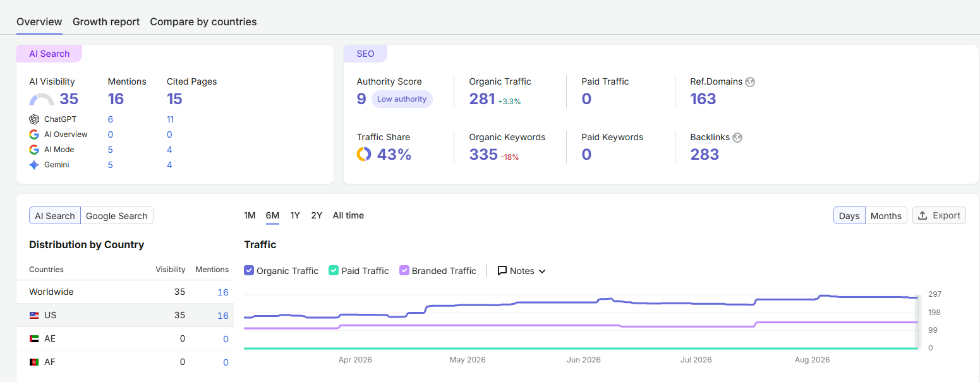Open ChatGPT mentions count 6
This screenshot has width=980, height=382.
tap(111, 119)
